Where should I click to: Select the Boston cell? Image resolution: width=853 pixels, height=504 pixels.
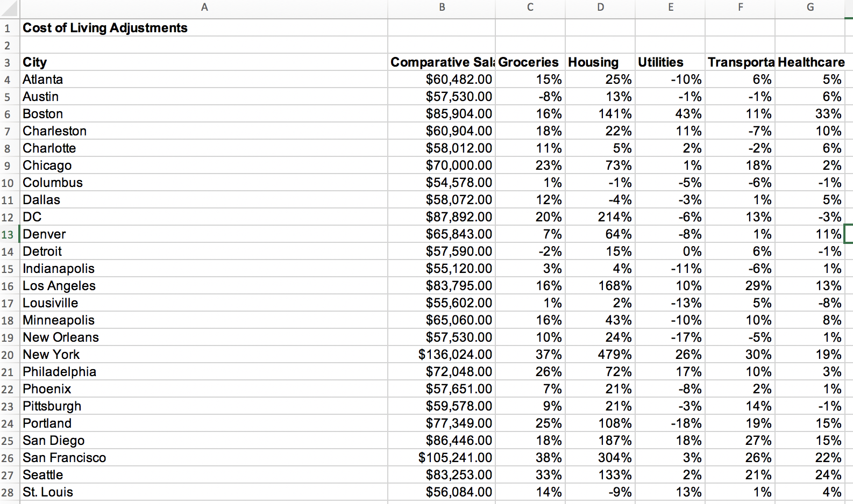click(x=204, y=114)
